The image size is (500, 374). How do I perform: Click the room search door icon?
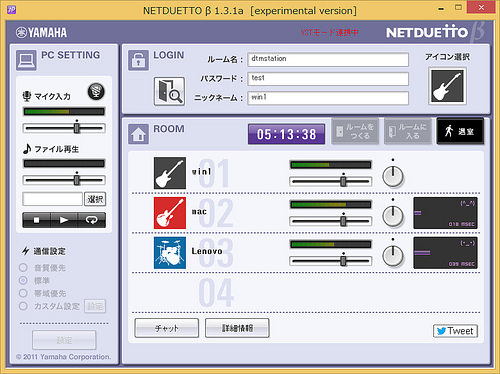pos(169,91)
